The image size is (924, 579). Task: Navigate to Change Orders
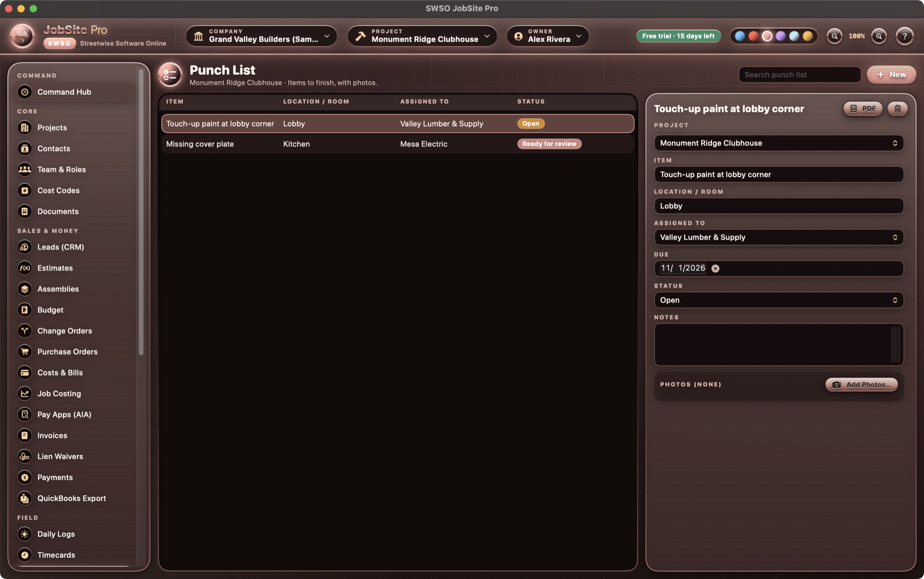pyautogui.click(x=65, y=331)
